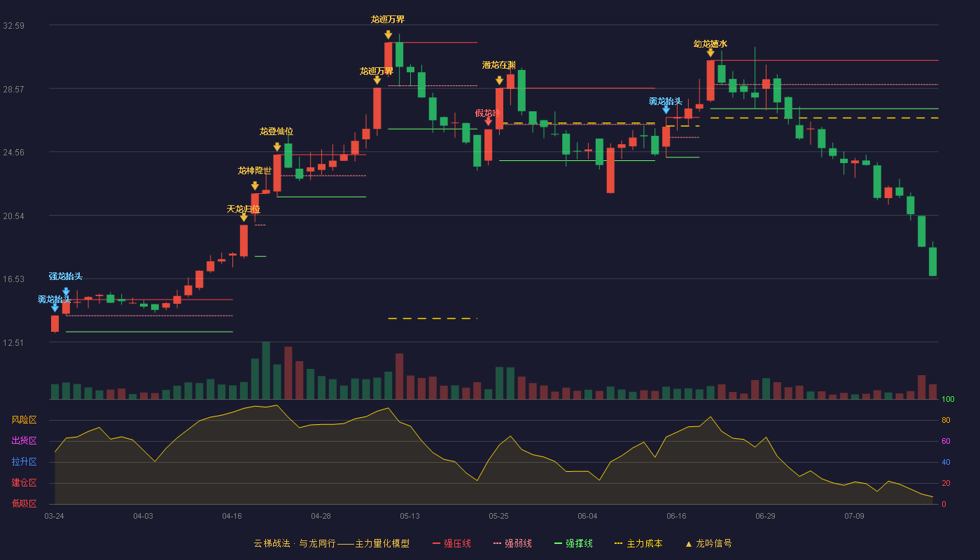Click the 龙神降世 signal label
This screenshot has height=560, width=980.
255,171
